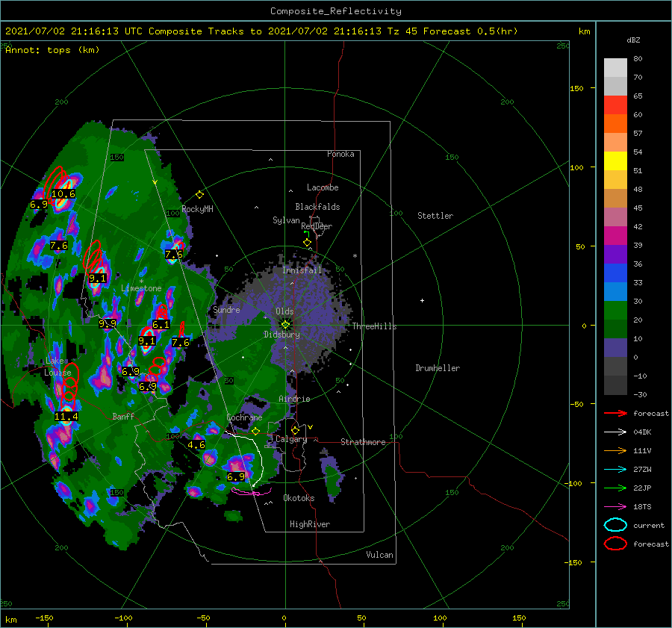Click the Airdrie city label
The width and height of the screenshot is (672, 628).
[294, 399]
